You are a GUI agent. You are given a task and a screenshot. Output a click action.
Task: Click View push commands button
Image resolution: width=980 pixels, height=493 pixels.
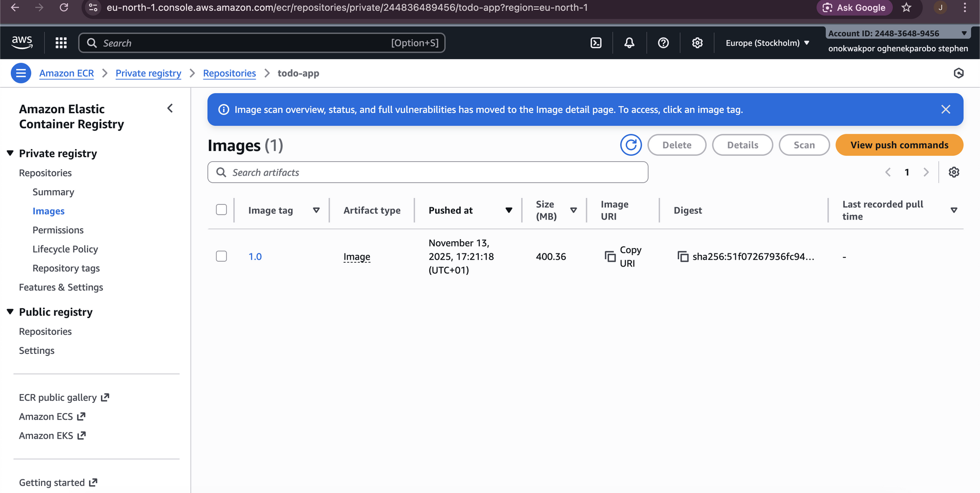(x=899, y=145)
